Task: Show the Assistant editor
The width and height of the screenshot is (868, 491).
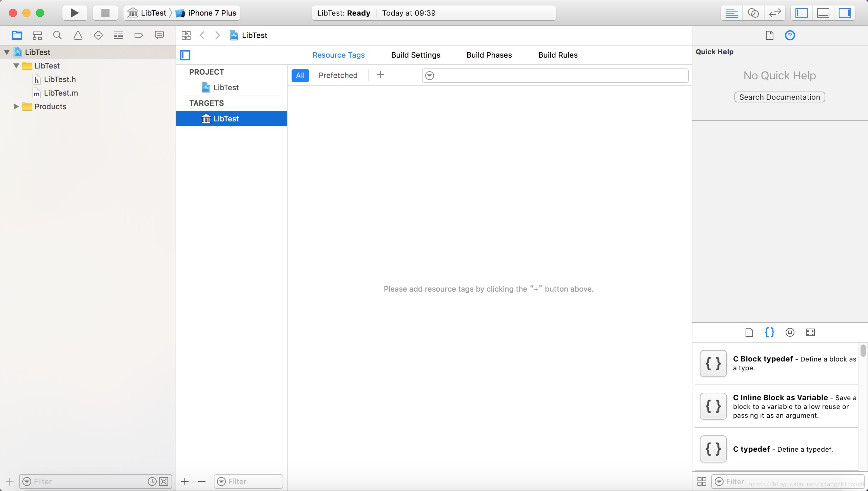Action: (x=753, y=13)
